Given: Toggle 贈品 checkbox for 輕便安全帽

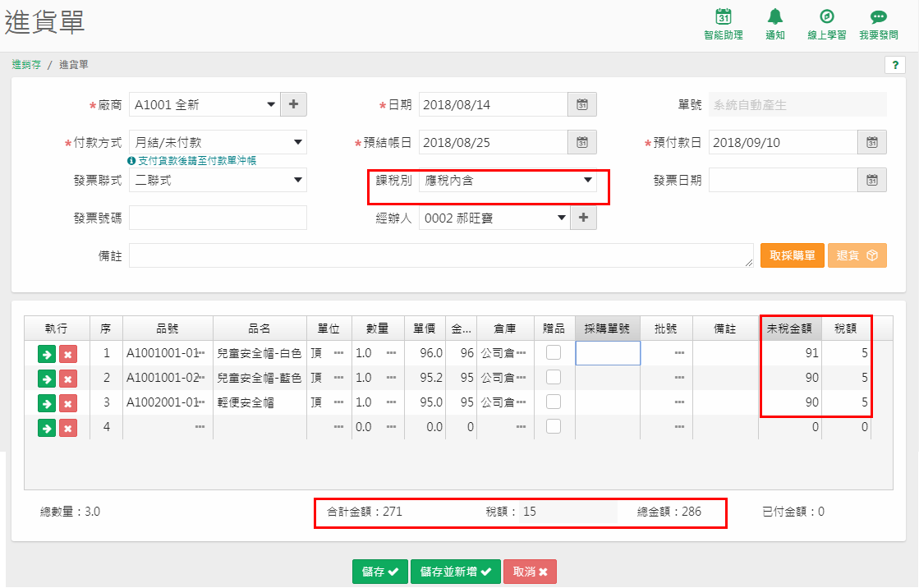Looking at the screenshot, I should pos(554,402).
